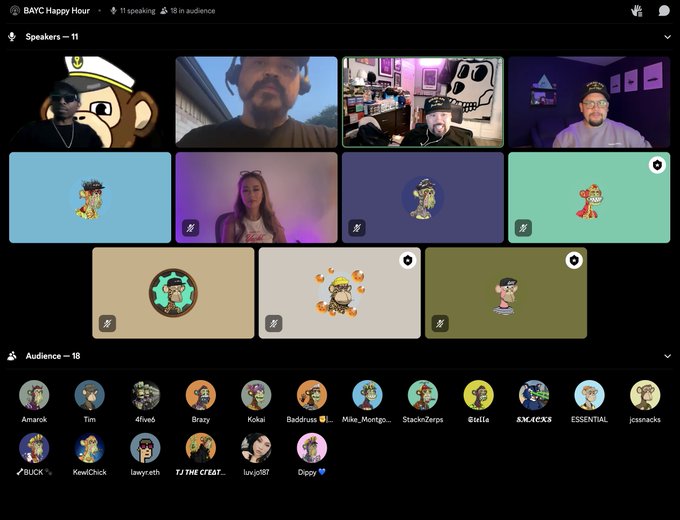
Task: Click muted mic icon on tan tile
Action: coord(107,323)
